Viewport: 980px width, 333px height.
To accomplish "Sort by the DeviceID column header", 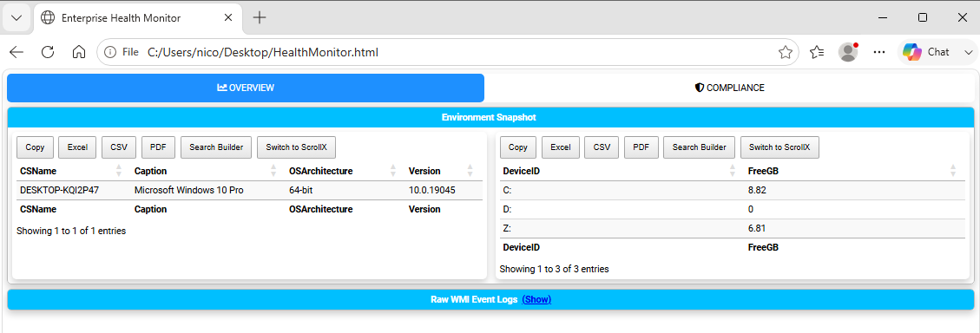I will [622, 171].
